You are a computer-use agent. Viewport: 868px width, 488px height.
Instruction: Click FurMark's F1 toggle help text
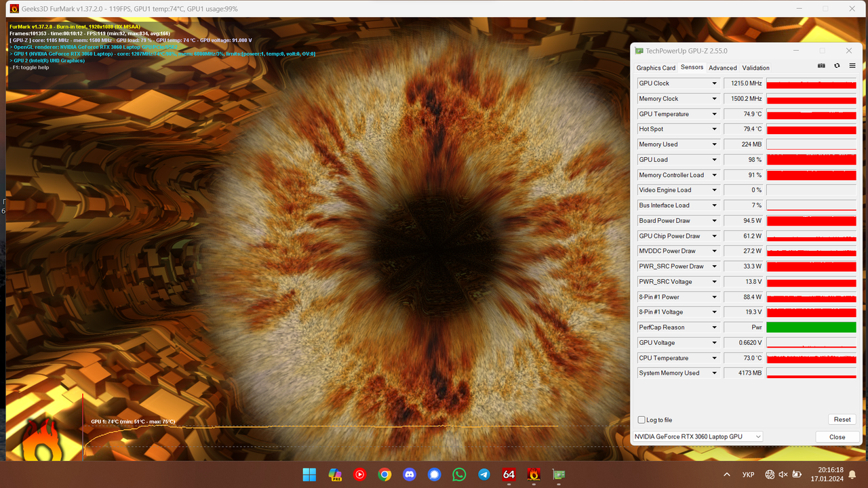(x=29, y=67)
